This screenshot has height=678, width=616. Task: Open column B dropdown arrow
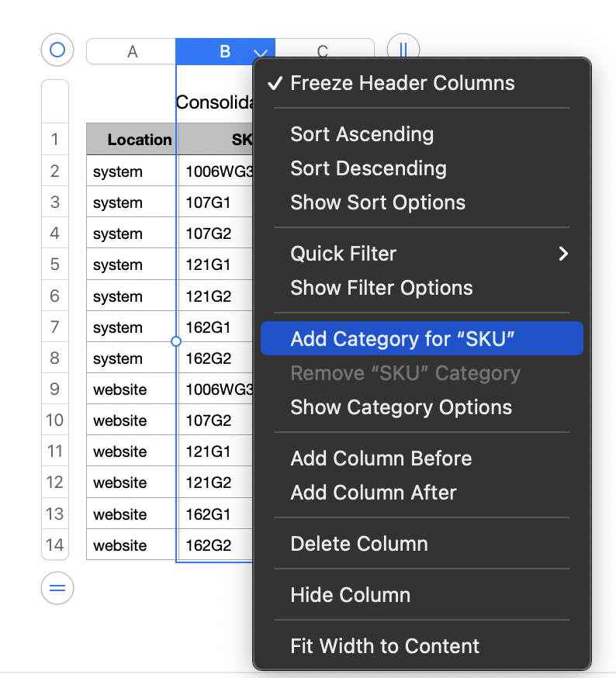261,53
